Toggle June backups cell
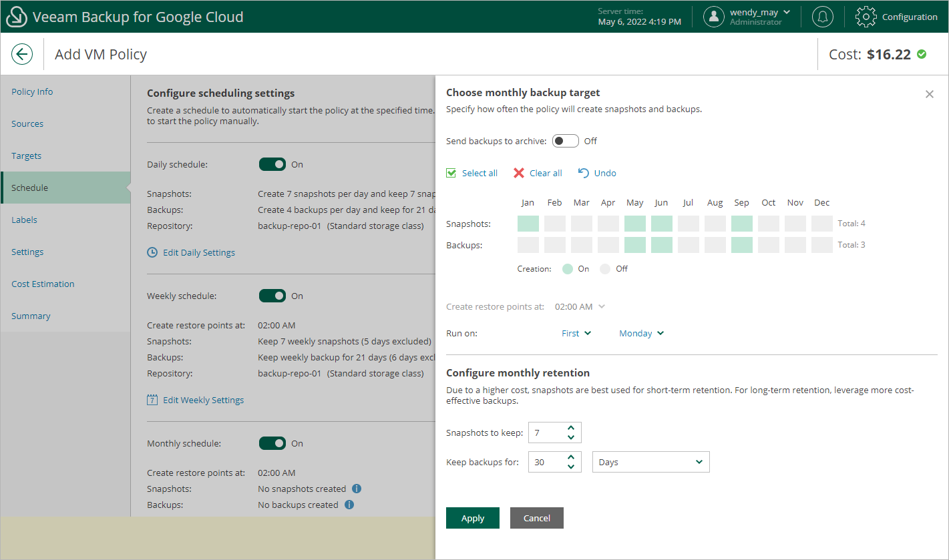The height and width of the screenshot is (560, 949). (662, 245)
